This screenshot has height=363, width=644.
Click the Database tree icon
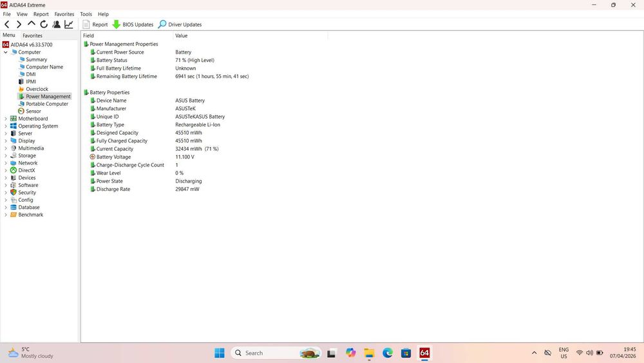(14, 208)
